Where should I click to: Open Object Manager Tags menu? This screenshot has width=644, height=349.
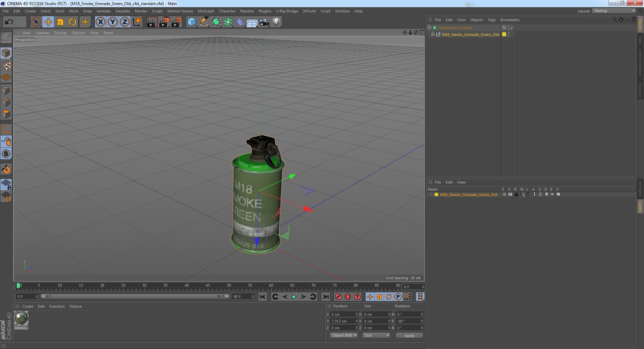click(492, 20)
